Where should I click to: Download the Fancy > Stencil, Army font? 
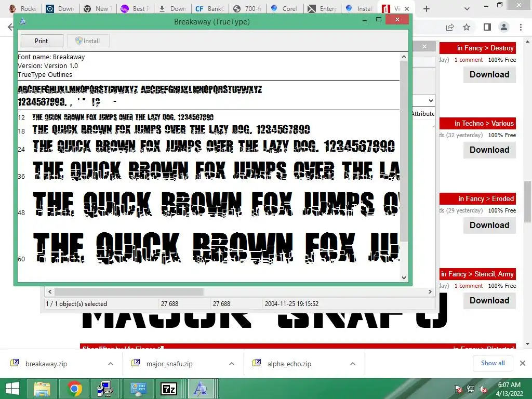(x=489, y=301)
